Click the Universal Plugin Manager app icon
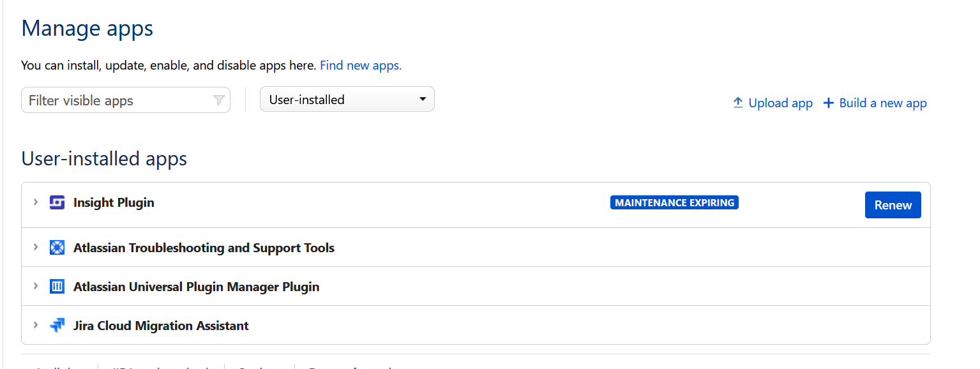The width and height of the screenshot is (980, 369). 57,287
